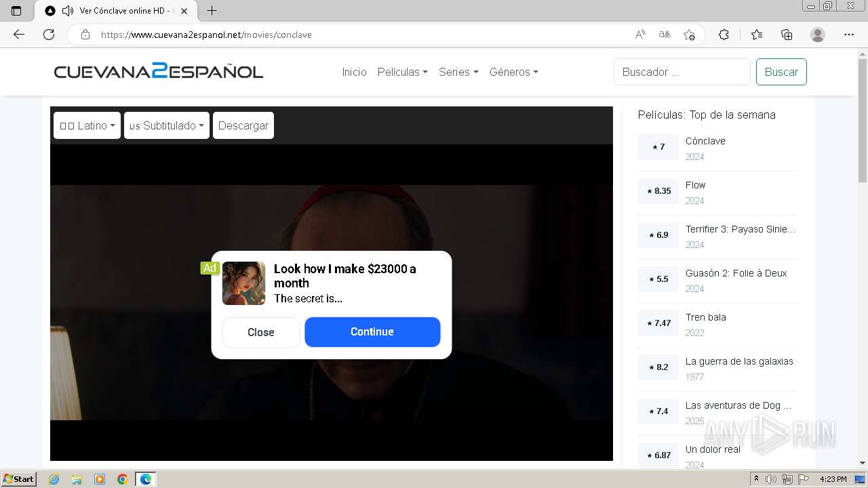This screenshot has width=868, height=488.
Task: Click the Translate page icon
Action: [x=665, y=35]
